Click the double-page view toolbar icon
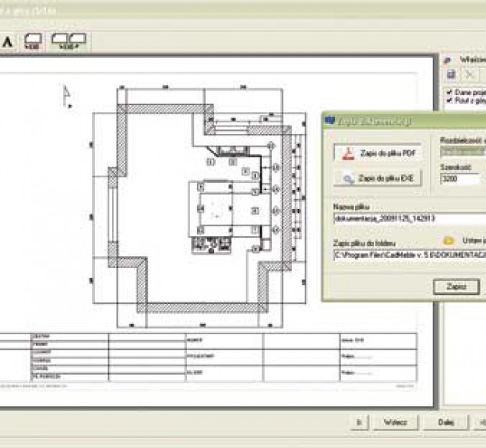This screenshot has width=486, height=448. [x=70, y=41]
